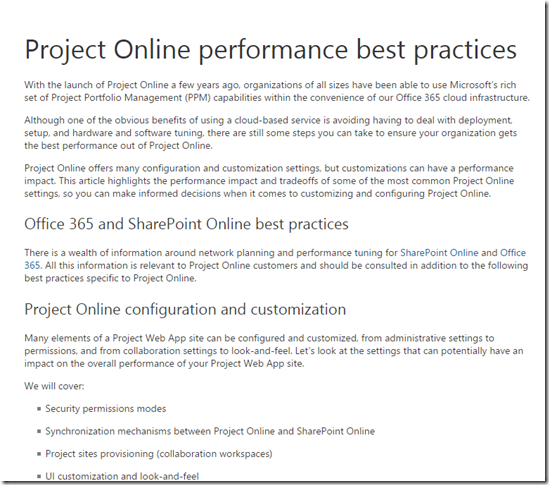549x485 pixels.
Task: Click the paragraph starting With the launch
Action: (277, 91)
